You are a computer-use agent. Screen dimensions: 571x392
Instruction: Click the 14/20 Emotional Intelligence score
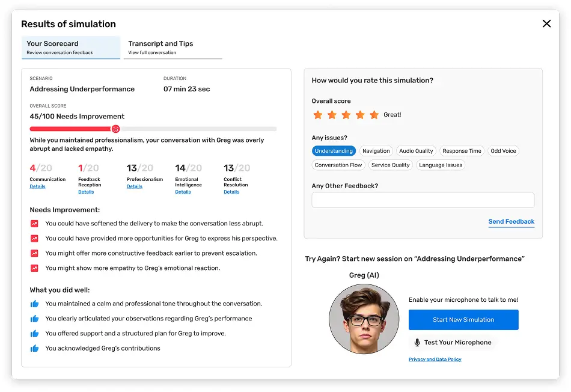[x=188, y=168]
